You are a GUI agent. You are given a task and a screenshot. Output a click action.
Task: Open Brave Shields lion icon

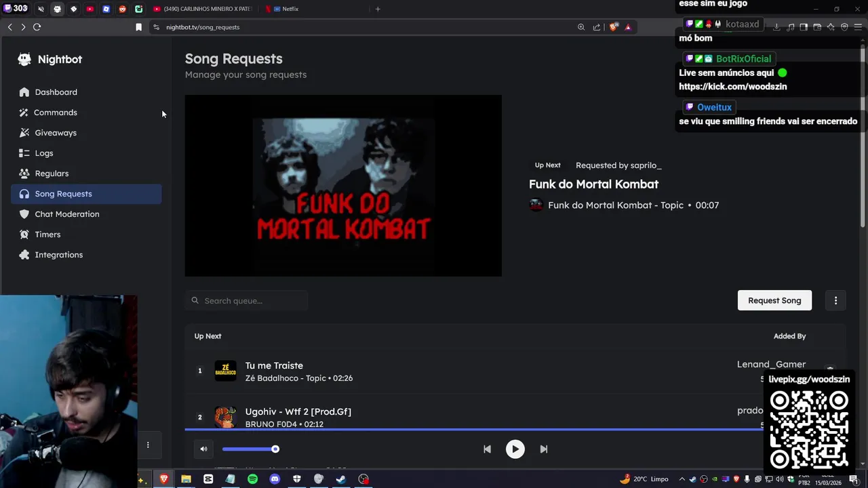[x=614, y=27]
